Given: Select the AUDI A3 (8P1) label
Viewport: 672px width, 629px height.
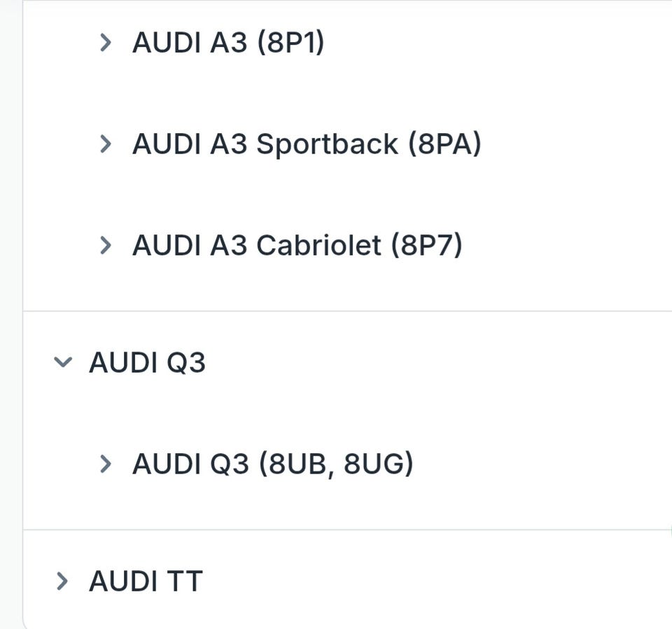Looking at the screenshot, I should tap(228, 43).
